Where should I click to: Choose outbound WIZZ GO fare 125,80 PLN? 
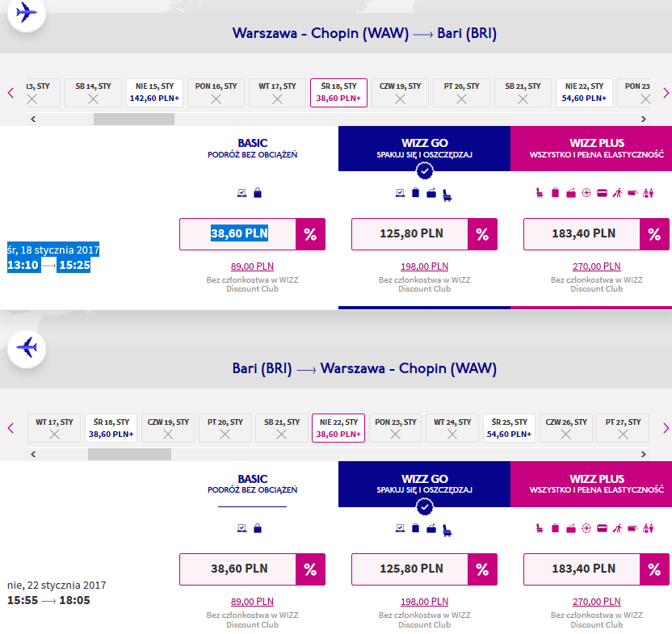click(410, 234)
